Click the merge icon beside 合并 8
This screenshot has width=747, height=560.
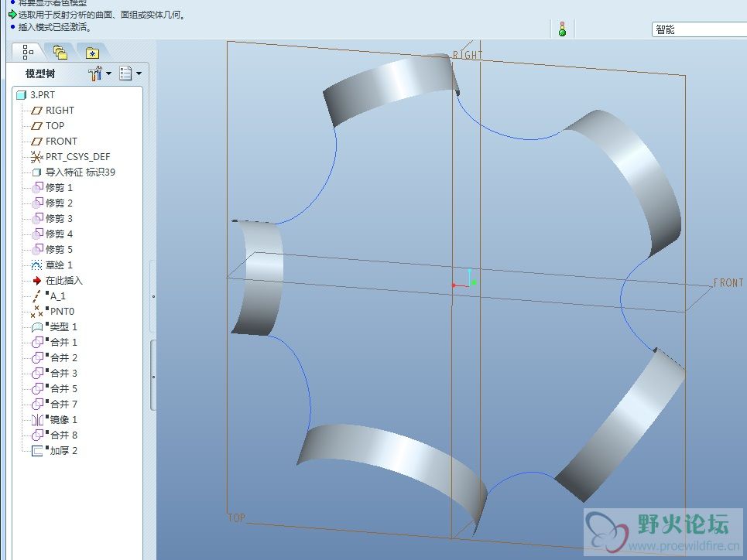(x=37, y=435)
